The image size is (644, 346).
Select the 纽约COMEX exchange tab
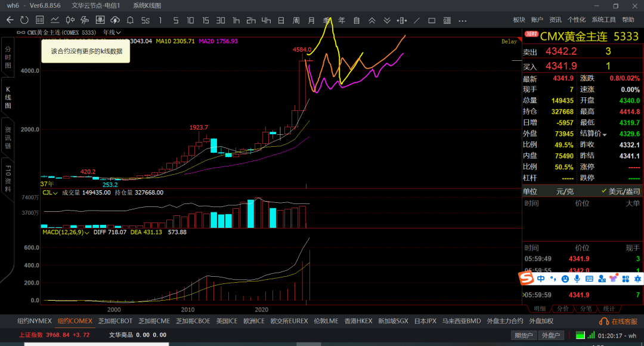[x=75, y=321]
